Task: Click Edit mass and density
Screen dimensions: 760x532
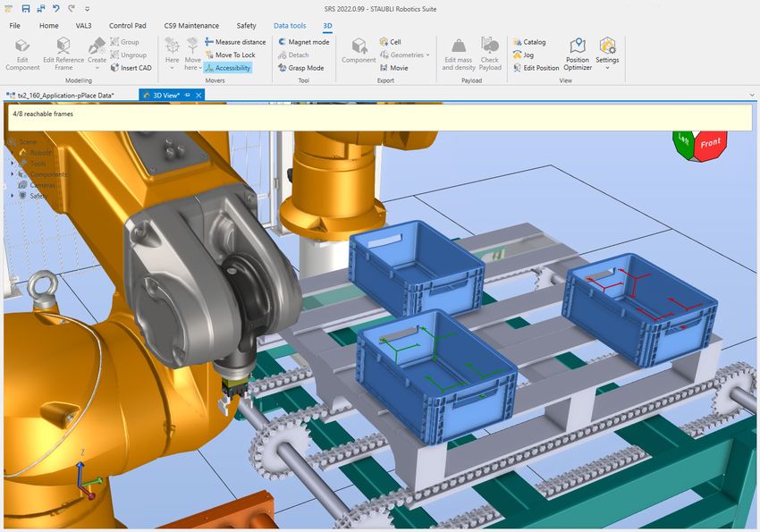Action: (458, 55)
